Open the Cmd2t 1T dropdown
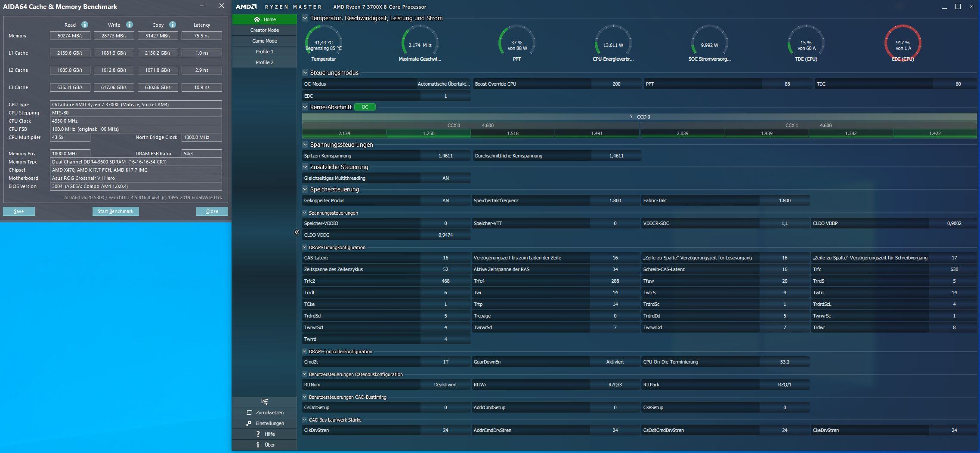The width and height of the screenshot is (980, 453). click(445, 362)
